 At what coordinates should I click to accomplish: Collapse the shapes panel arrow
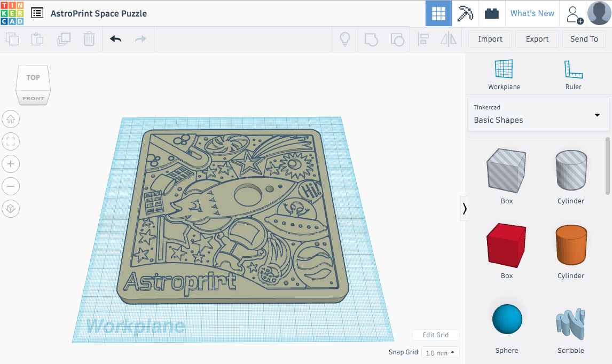[464, 209]
